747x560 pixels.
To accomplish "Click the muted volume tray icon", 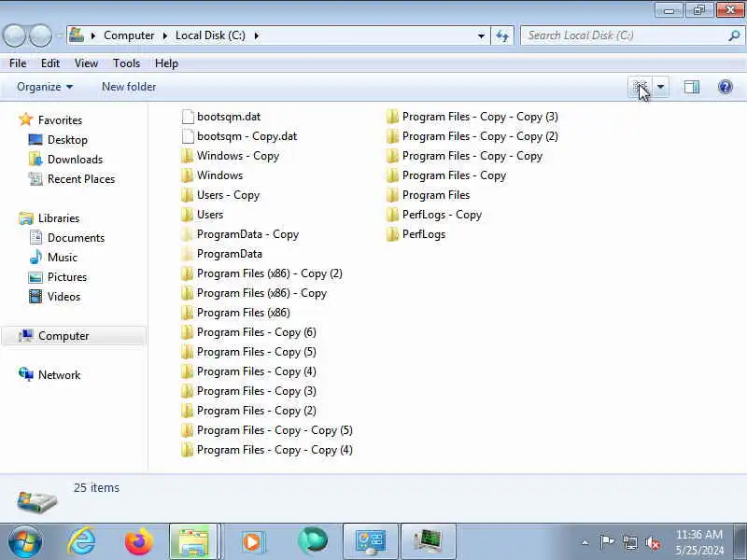I will click(652, 542).
